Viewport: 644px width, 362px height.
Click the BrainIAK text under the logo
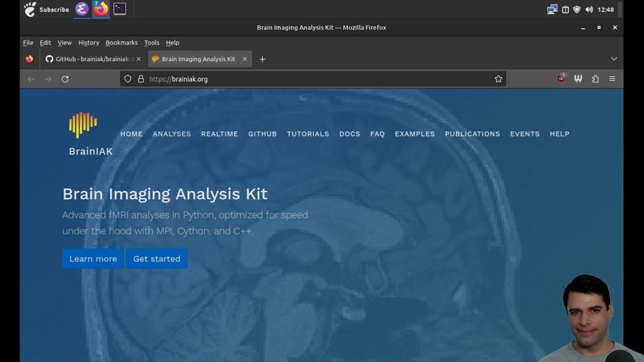point(91,151)
